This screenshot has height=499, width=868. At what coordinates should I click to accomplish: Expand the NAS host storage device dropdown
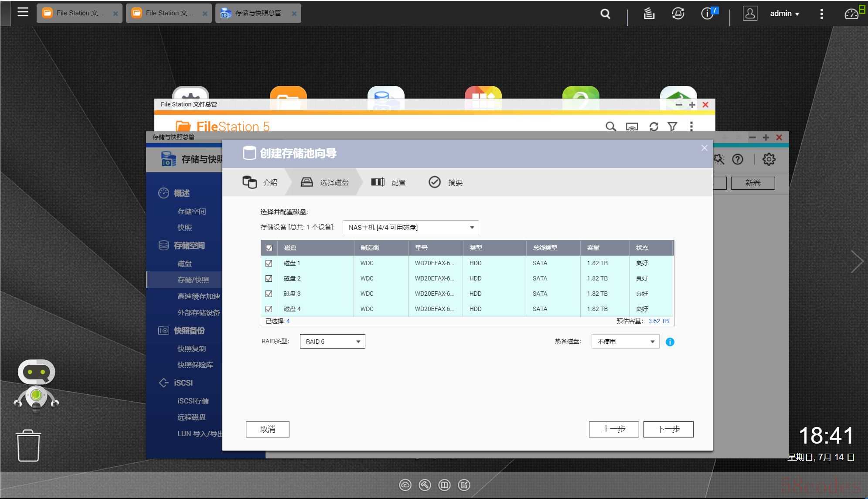click(410, 227)
